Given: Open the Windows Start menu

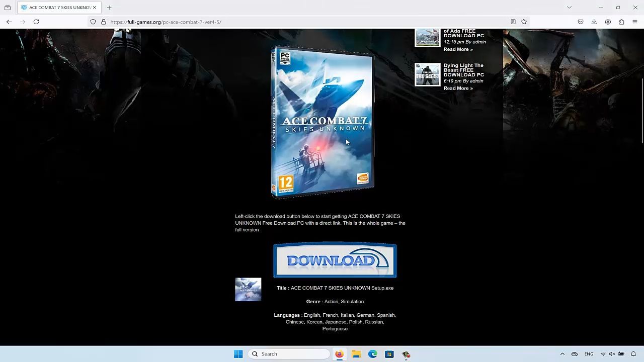Looking at the screenshot, I should click(238, 354).
